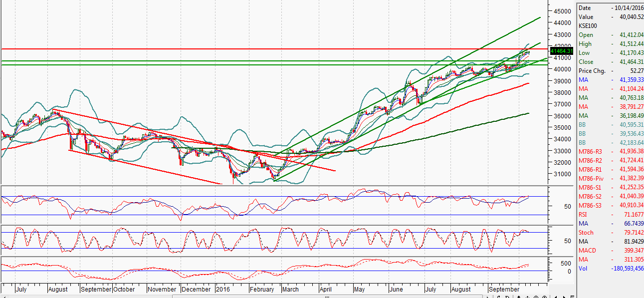Select the M786-Piv pivot row
This screenshot has height=298, width=644.
611,179
